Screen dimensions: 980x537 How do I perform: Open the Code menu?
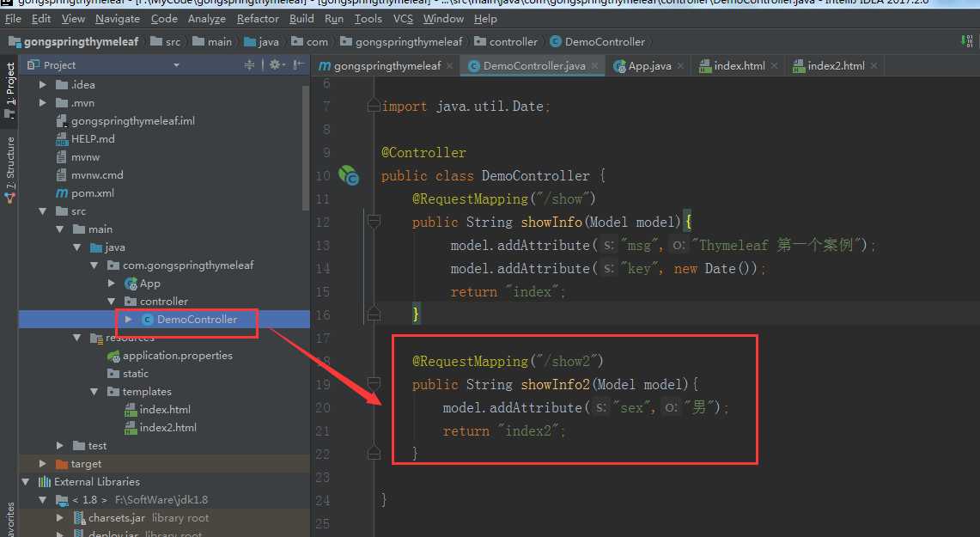coord(164,19)
